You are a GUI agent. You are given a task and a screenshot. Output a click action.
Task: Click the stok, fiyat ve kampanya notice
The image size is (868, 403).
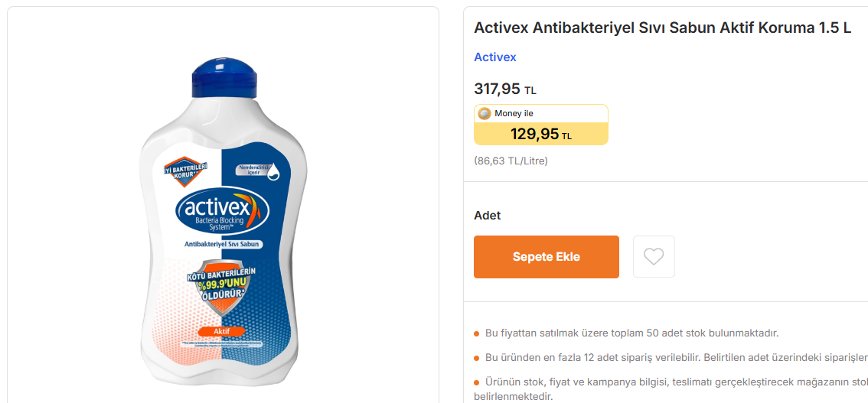click(x=671, y=389)
